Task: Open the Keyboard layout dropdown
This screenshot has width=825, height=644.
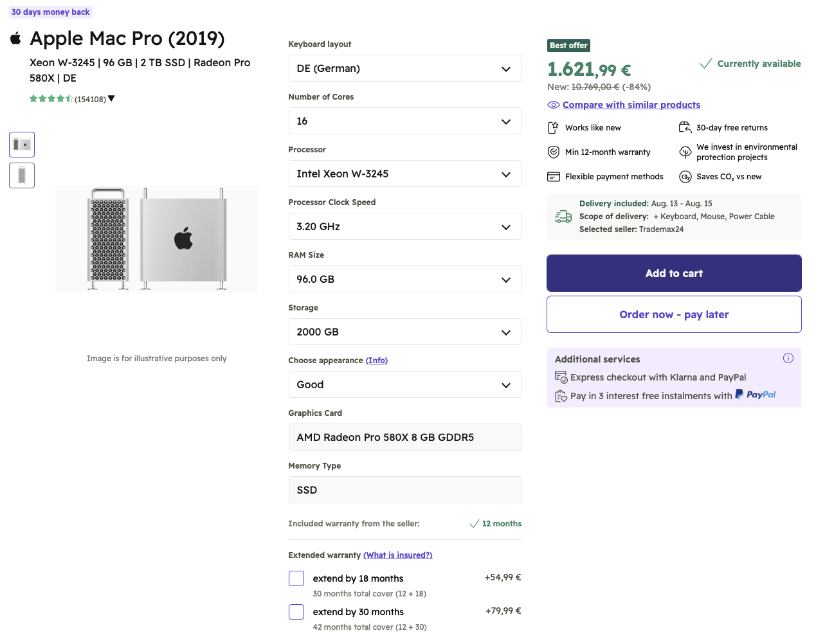Action: 404,68
